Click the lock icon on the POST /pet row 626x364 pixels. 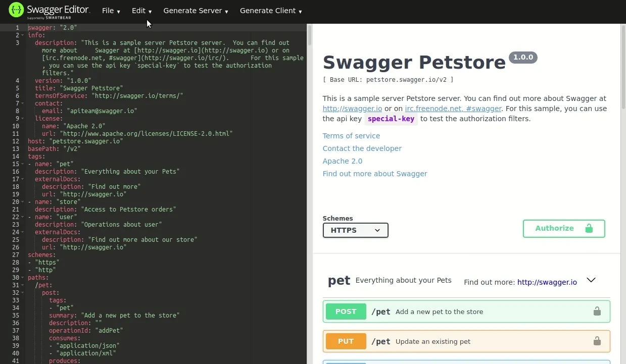[597, 311]
